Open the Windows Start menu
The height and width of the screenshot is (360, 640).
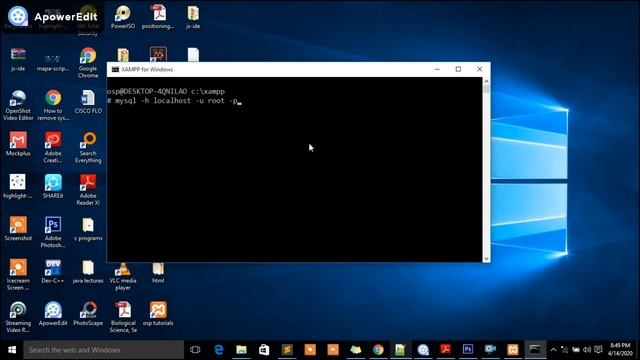pos(12,350)
